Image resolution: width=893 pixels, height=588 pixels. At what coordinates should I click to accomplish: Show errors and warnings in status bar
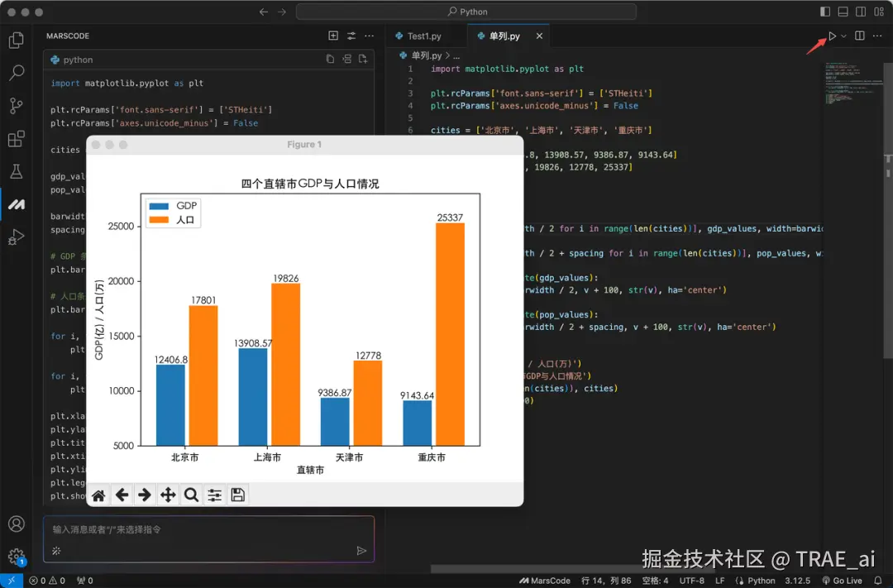tap(47, 581)
